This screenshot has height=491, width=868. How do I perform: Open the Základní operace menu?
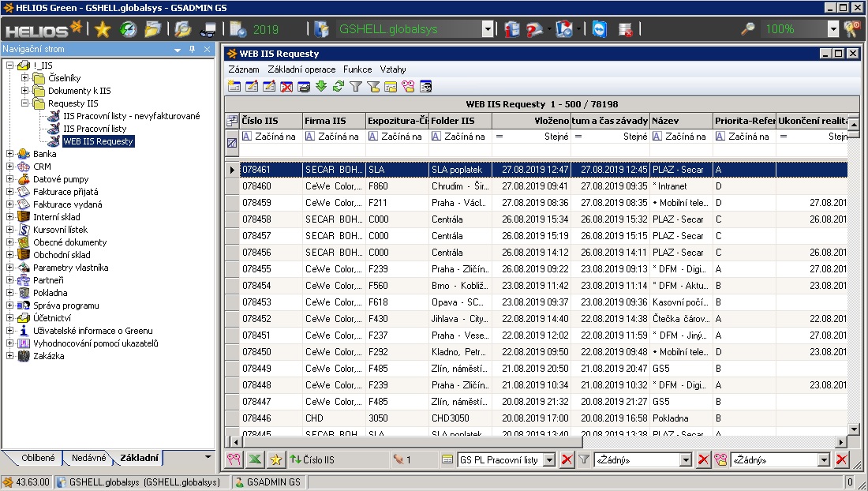pyautogui.click(x=301, y=69)
